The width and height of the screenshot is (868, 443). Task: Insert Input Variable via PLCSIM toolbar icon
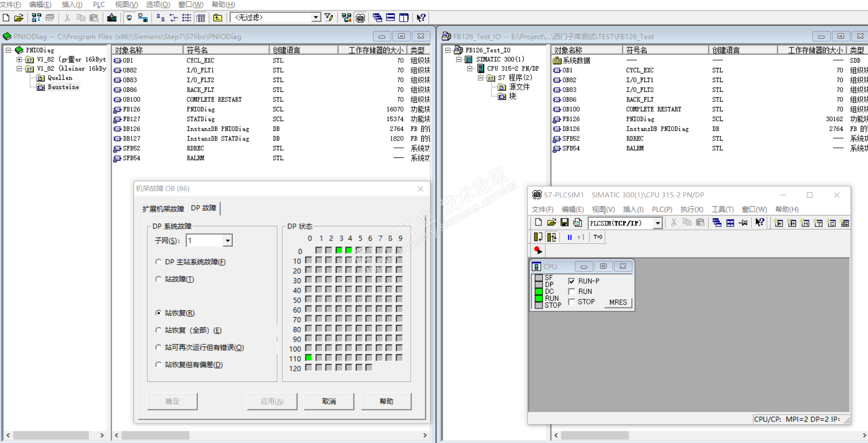coord(778,223)
